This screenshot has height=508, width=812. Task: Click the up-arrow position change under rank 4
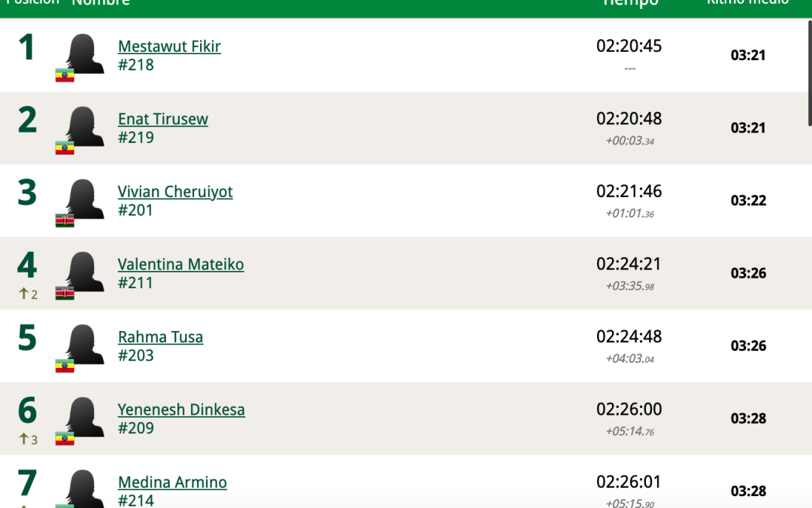(x=28, y=294)
